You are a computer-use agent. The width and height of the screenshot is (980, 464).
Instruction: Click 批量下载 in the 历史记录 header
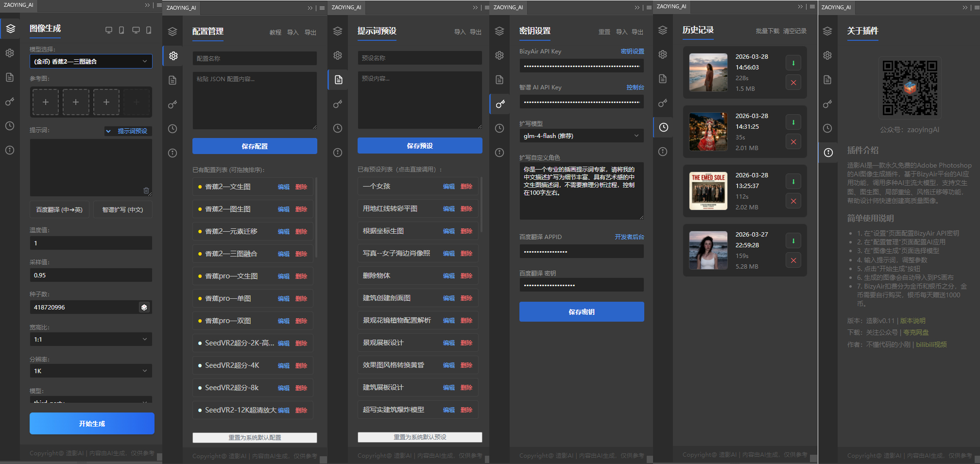(x=767, y=31)
